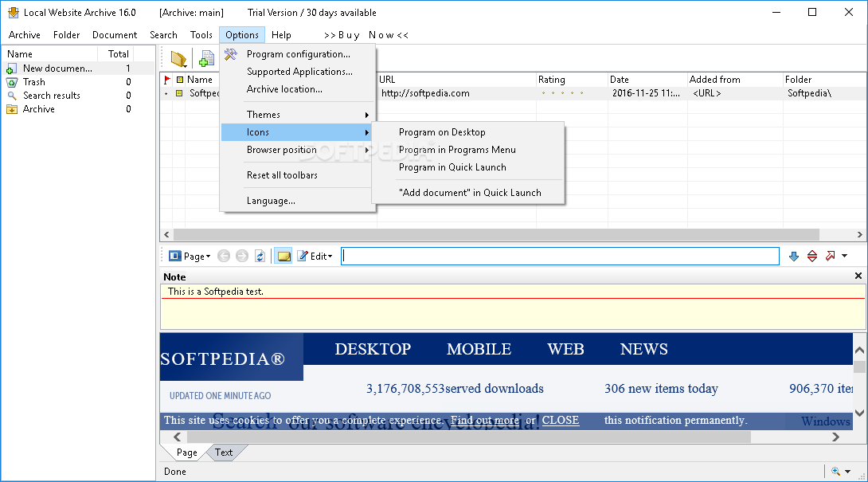The height and width of the screenshot is (482, 868).
Task: Click the Find out more link
Action: coord(485,421)
